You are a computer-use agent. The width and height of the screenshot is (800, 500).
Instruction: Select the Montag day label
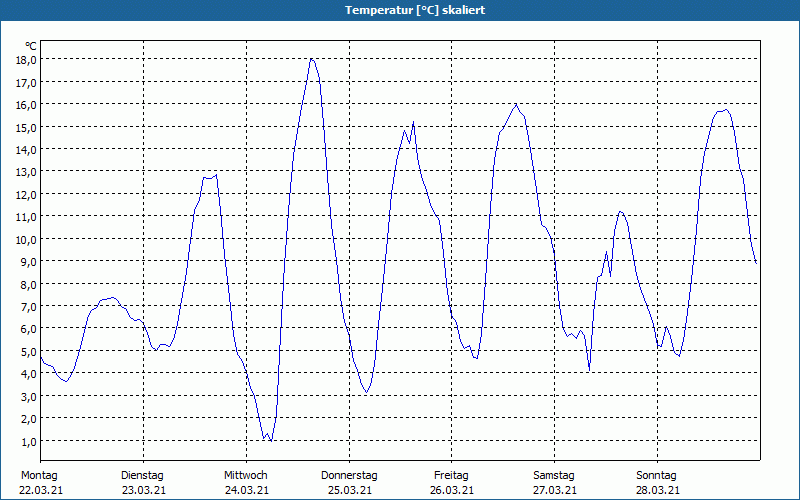(39, 475)
